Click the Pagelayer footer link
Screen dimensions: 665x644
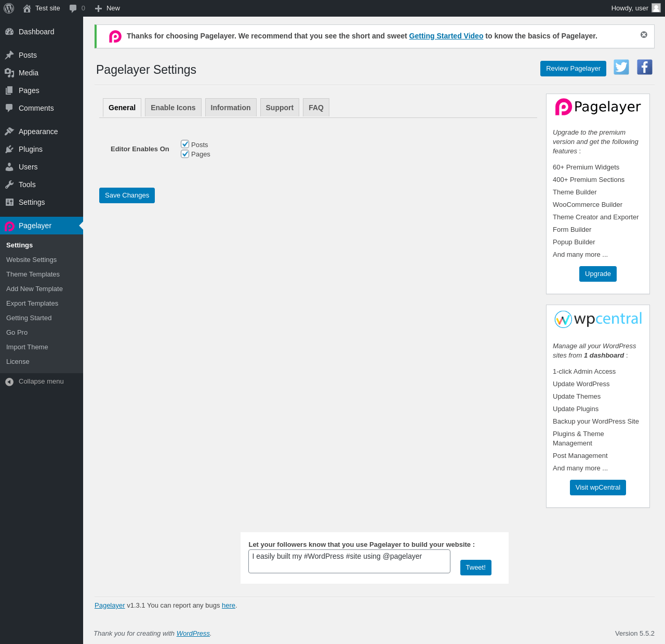[110, 606]
